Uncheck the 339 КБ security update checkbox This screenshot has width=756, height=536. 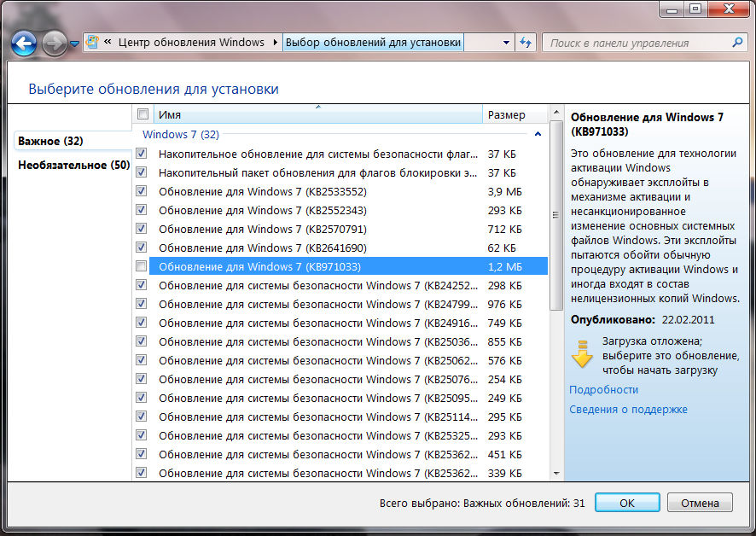142,474
